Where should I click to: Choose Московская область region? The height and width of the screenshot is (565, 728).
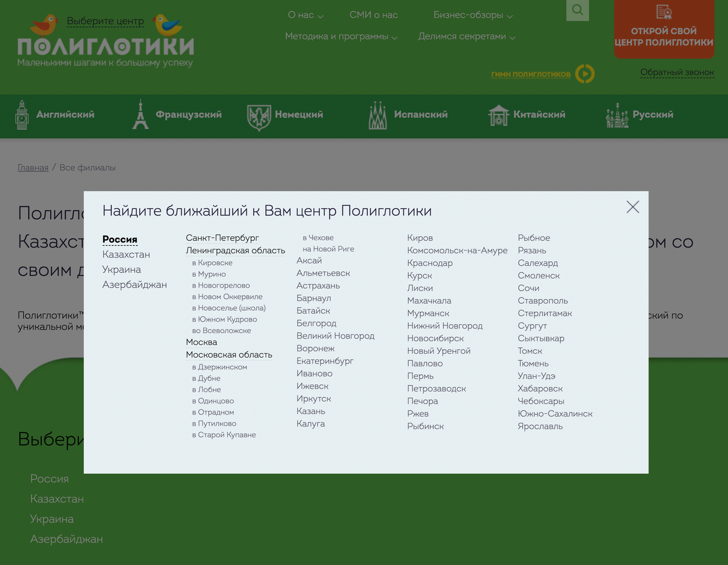pyautogui.click(x=229, y=355)
